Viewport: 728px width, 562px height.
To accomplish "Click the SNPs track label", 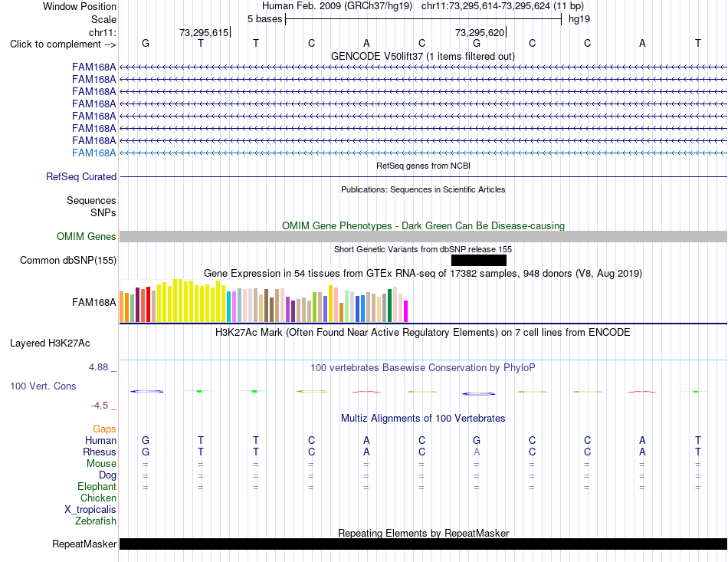I will point(103,212).
